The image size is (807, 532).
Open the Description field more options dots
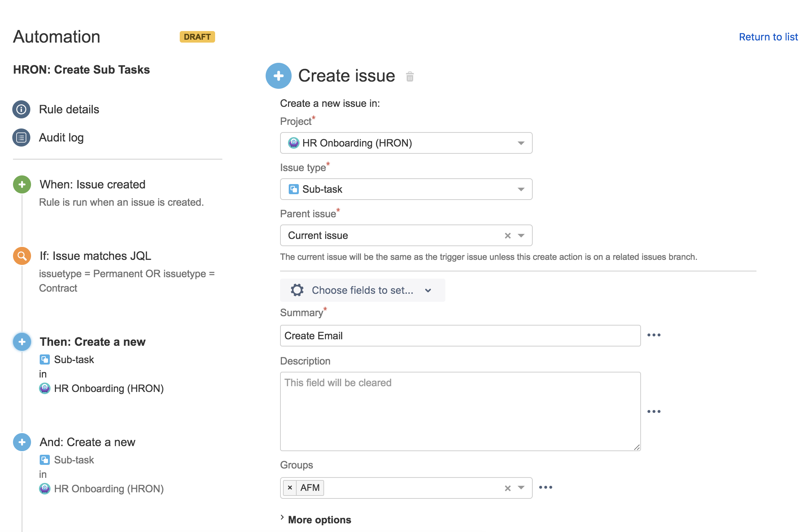pos(654,411)
